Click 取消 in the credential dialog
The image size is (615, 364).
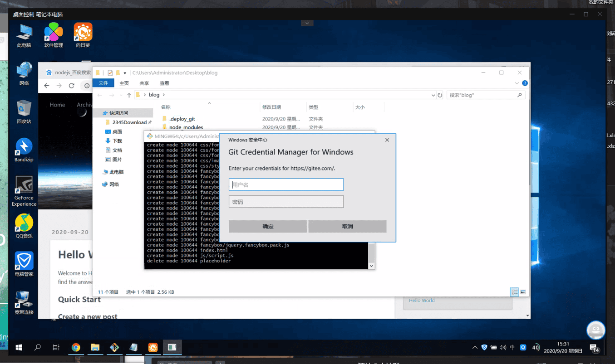pyautogui.click(x=347, y=226)
